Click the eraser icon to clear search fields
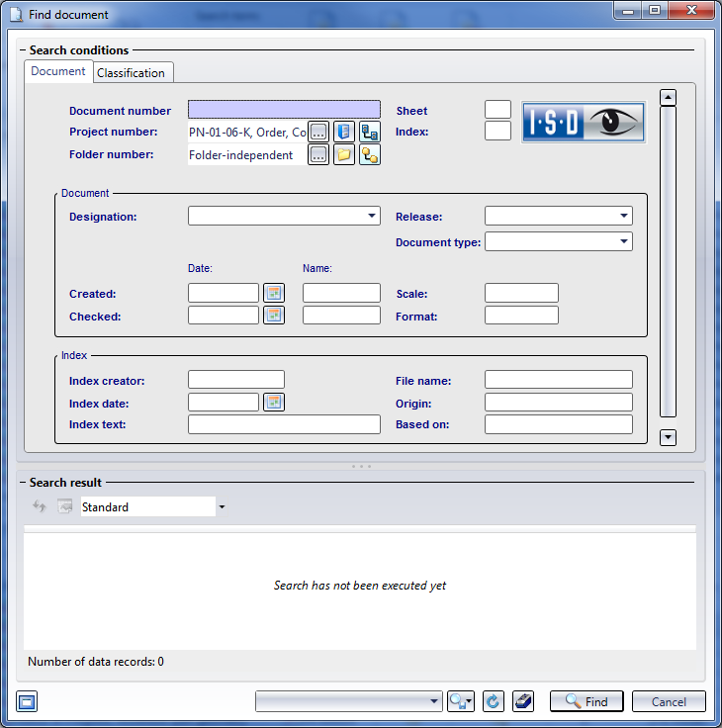Screen dimensions: 722x728 (524, 701)
